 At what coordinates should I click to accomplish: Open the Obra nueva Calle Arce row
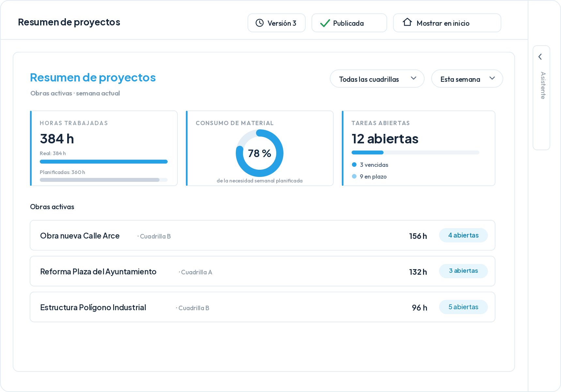(x=263, y=235)
